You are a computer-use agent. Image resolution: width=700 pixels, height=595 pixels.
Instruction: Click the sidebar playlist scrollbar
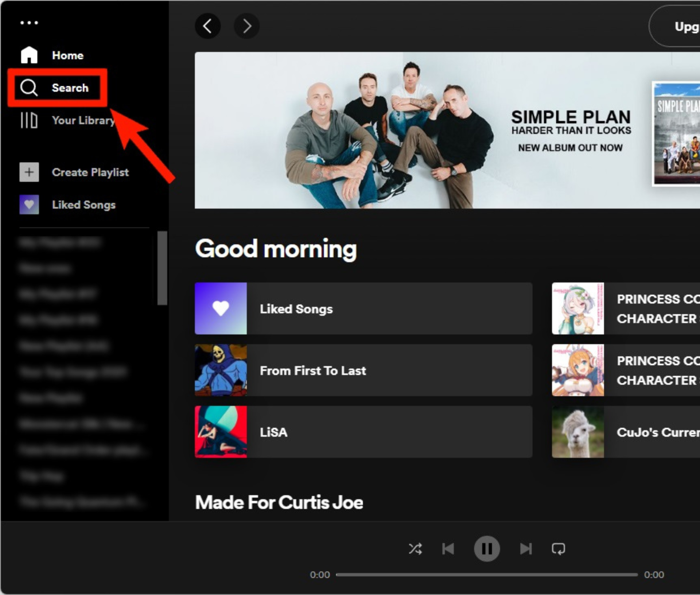(162, 268)
